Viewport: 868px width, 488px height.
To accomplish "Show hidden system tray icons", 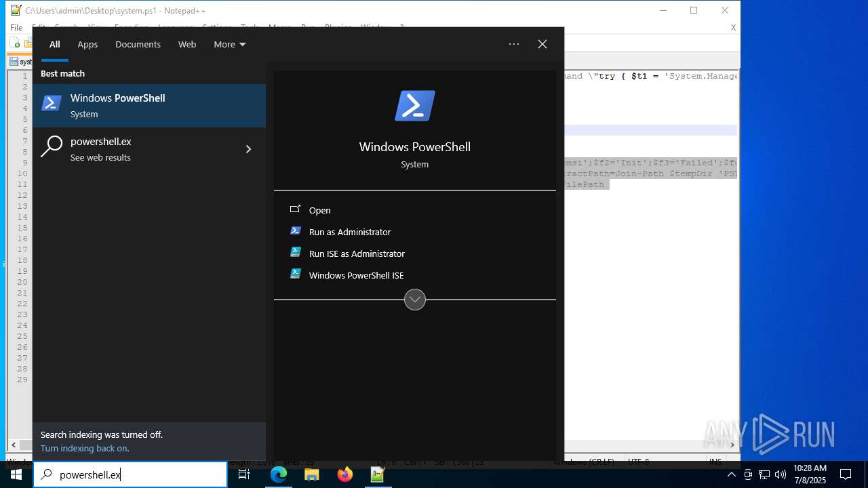I will click(731, 474).
